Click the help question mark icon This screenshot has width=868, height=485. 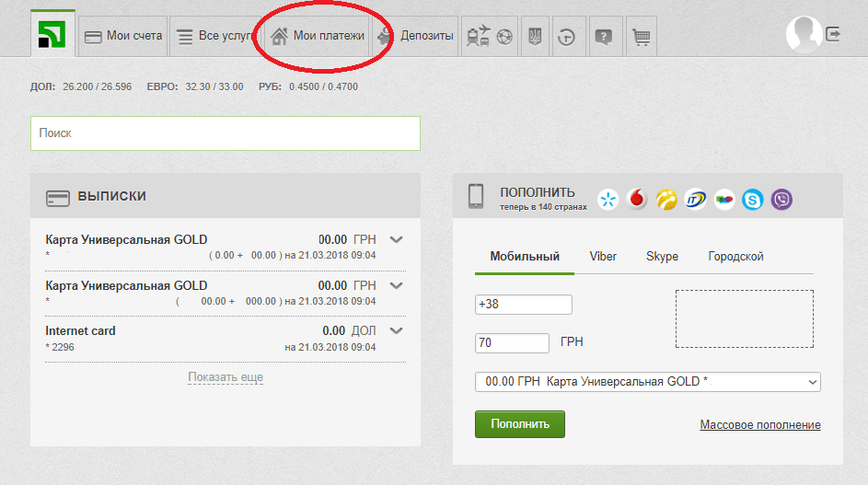coord(603,37)
